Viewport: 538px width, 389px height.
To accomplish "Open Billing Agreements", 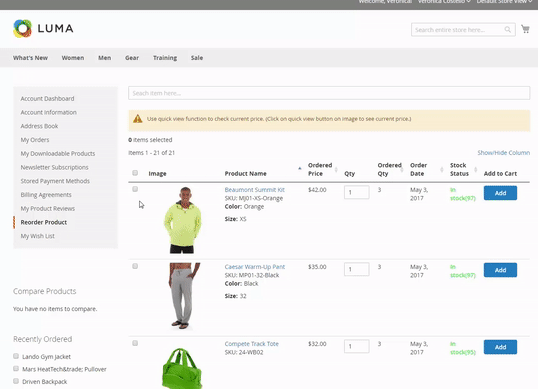I will (x=46, y=195).
